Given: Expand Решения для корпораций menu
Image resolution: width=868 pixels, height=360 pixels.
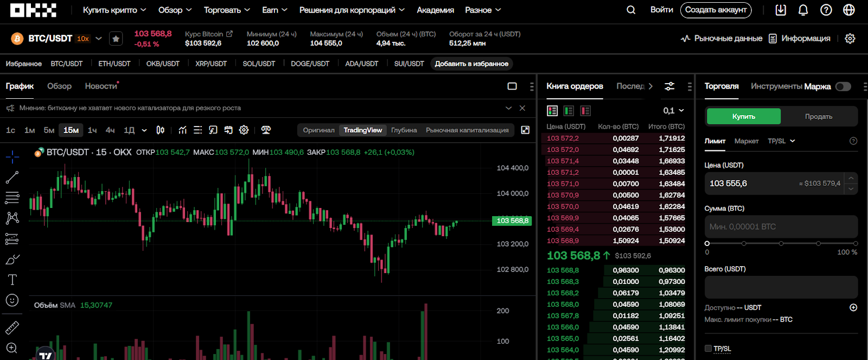Looking at the screenshot, I should (x=352, y=10).
